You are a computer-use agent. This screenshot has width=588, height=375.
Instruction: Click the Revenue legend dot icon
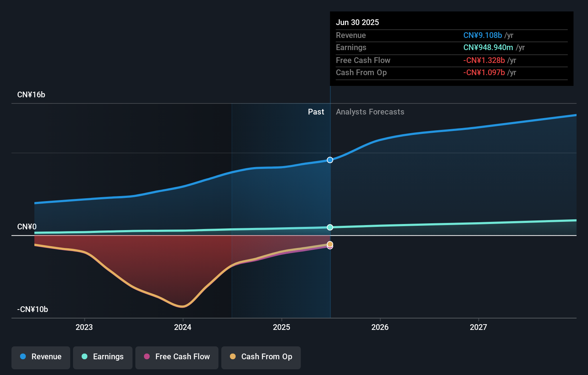[x=22, y=357]
